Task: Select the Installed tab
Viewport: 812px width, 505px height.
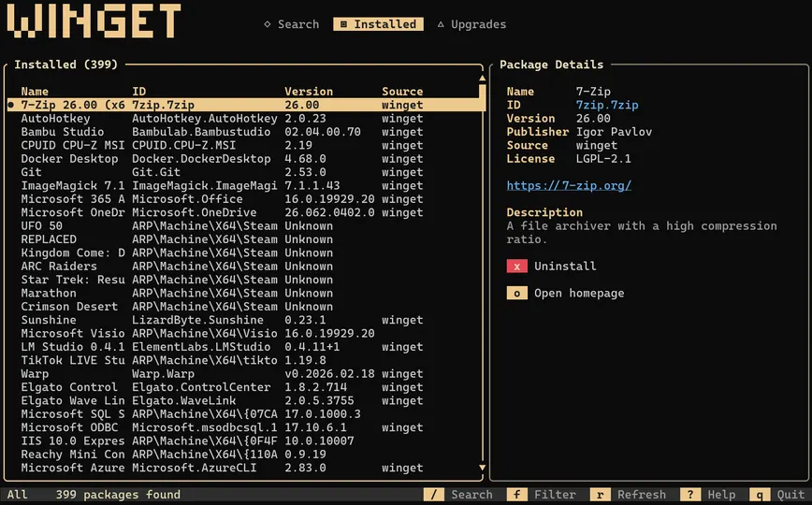Action: [378, 24]
